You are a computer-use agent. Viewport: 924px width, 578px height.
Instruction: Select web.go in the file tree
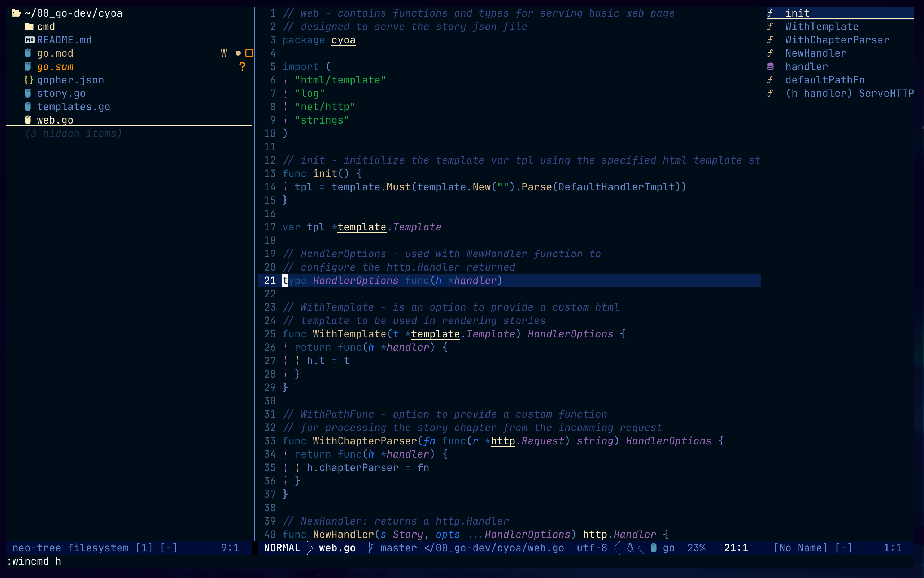tap(55, 120)
